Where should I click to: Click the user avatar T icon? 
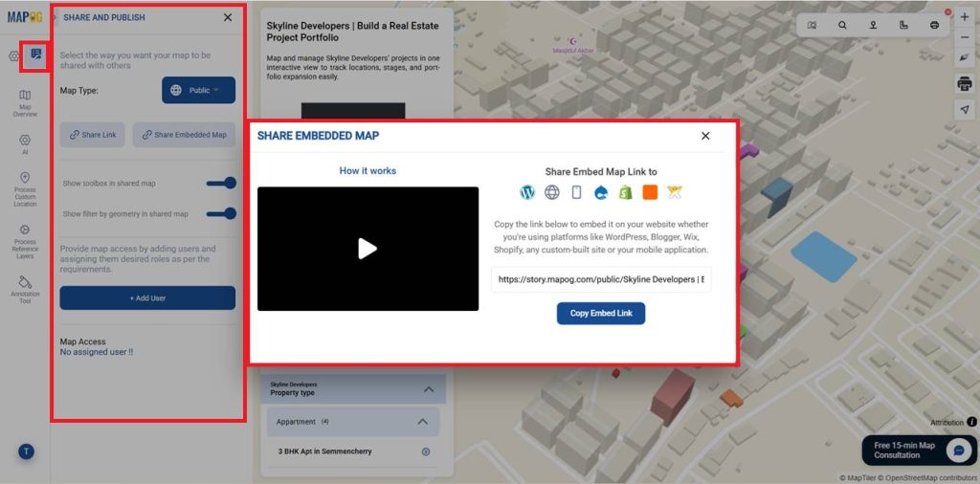pyautogui.click(x=26, y=451)
